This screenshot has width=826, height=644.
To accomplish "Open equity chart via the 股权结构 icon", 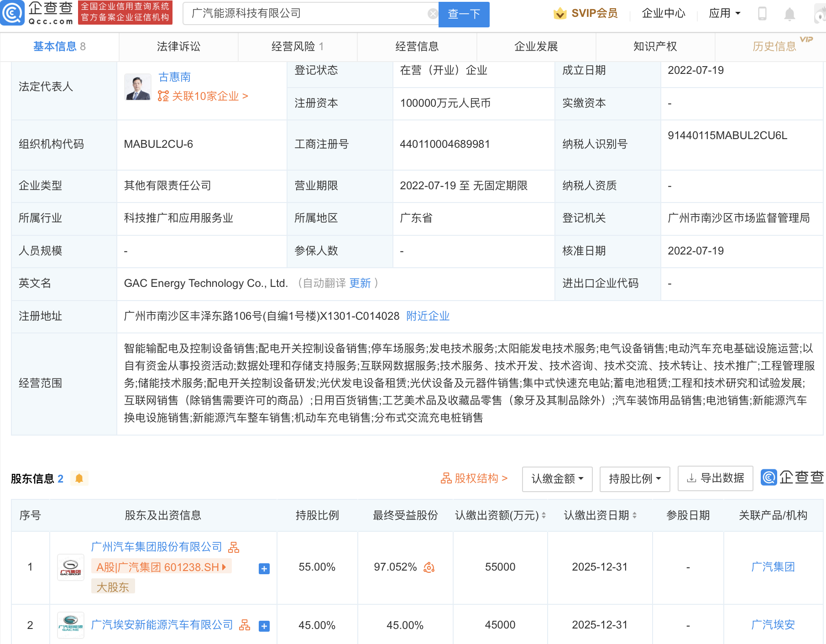I will click(x=446, y=478).
